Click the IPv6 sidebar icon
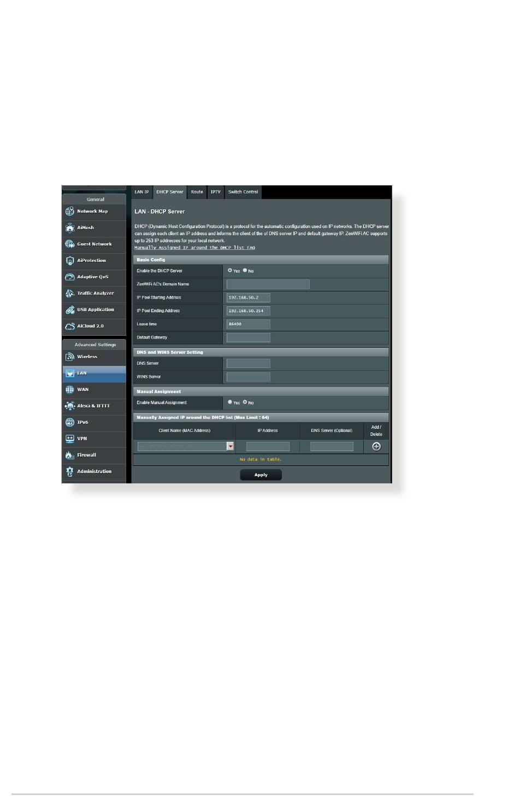This screenshot has height=812, width=519. (x=69, y=422)
